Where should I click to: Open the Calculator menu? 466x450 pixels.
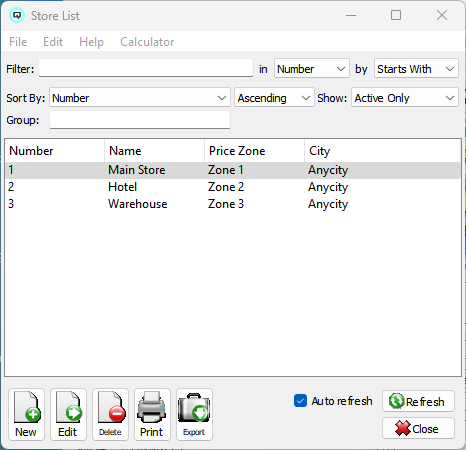(147, 42)
